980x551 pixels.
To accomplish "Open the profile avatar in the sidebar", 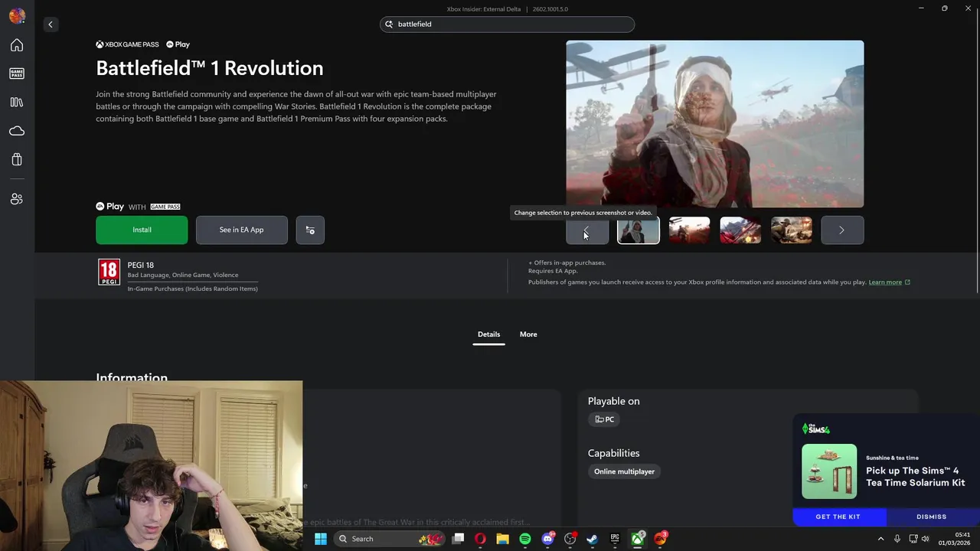I will [17, 15].
